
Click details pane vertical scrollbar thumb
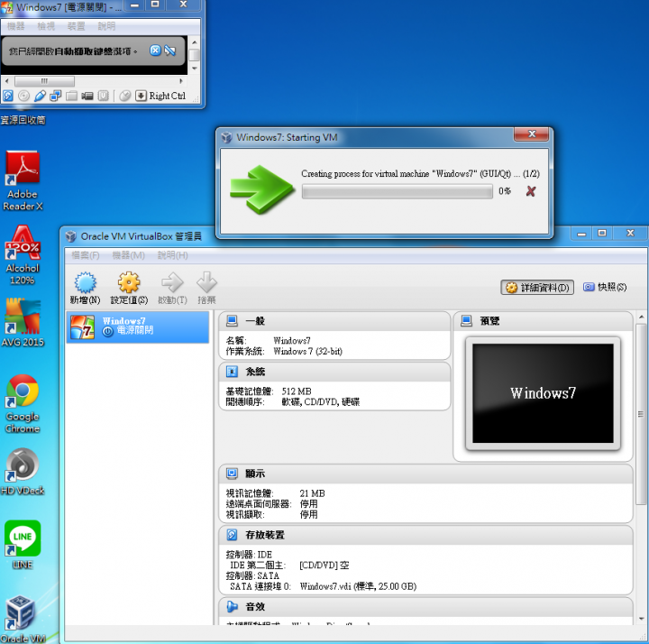(641, 414)
